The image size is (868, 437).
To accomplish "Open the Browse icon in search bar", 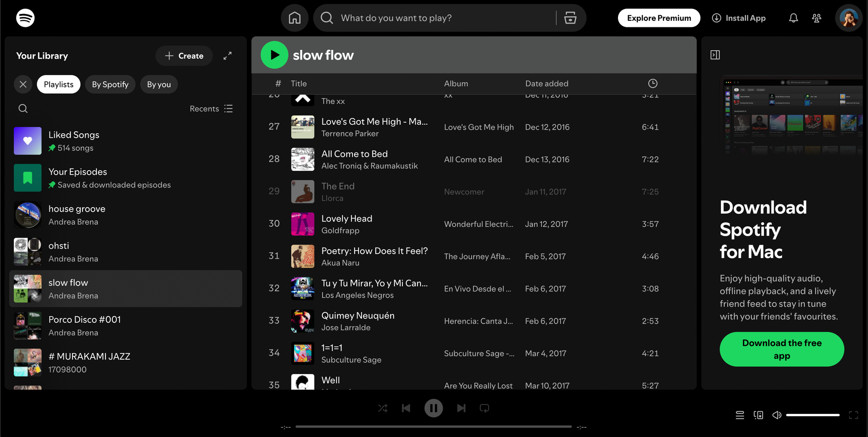I will tap(570, 18).
